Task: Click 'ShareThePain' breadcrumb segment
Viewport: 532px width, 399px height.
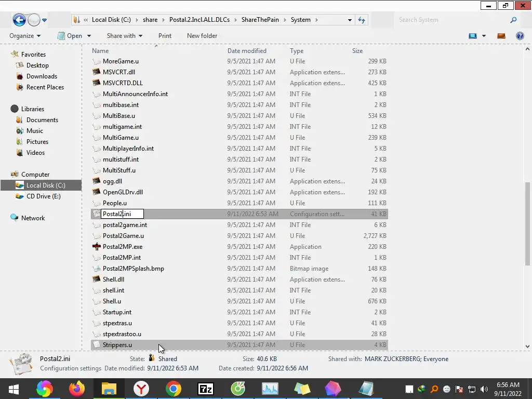Action: [x=260, y=20]
